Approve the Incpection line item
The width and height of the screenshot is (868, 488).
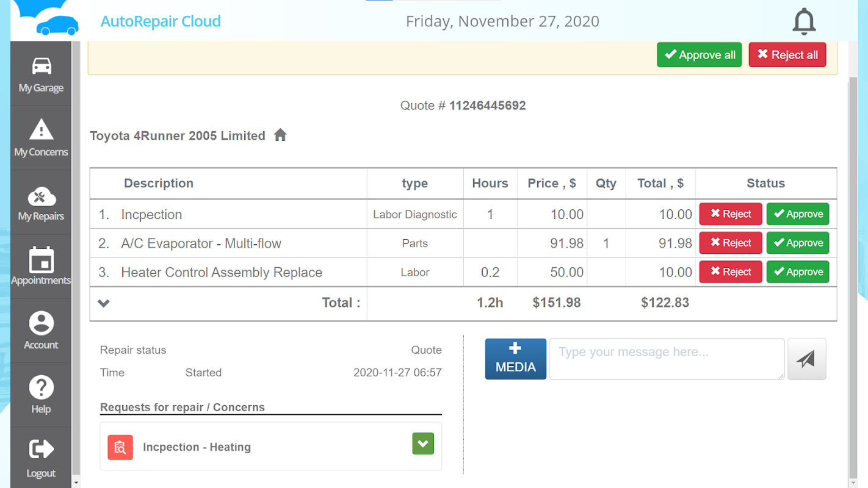[798, 214]
